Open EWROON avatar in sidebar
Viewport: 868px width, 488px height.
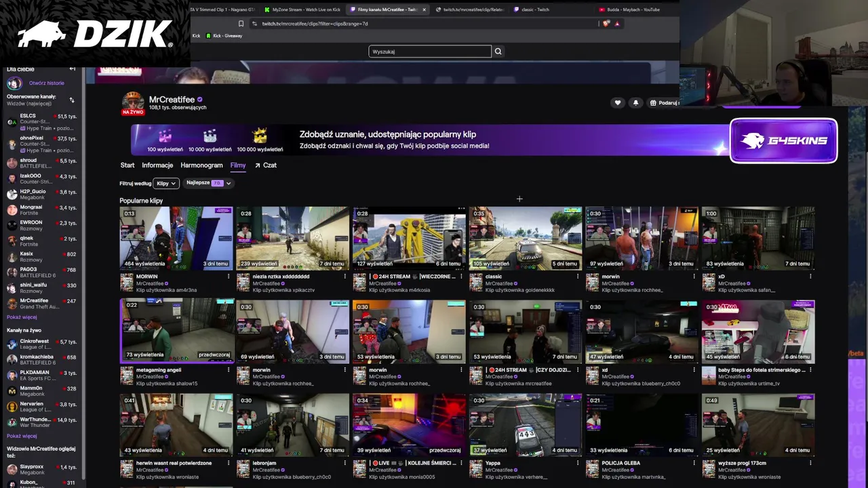click(12, 226)
